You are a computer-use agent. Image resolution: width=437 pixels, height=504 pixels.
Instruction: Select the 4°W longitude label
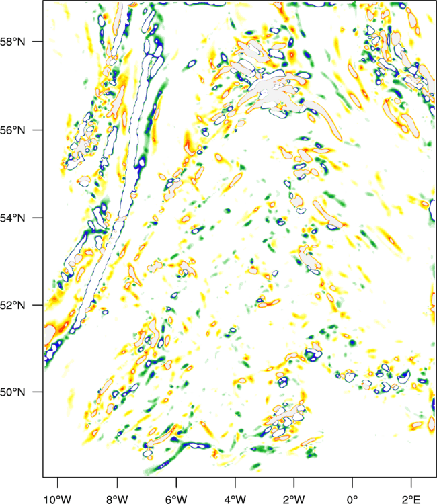[235, 499]
